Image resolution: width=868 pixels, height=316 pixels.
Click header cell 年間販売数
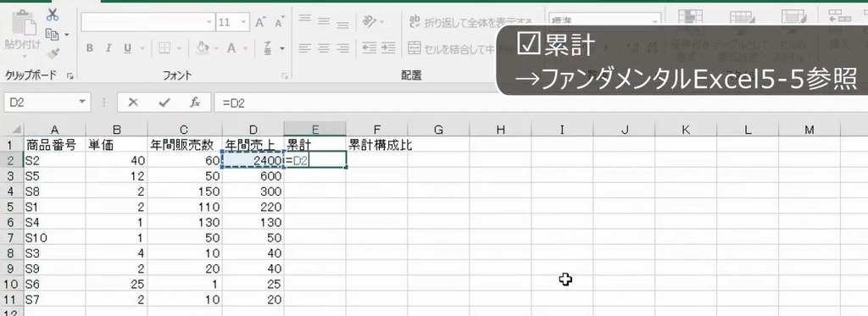185,145
